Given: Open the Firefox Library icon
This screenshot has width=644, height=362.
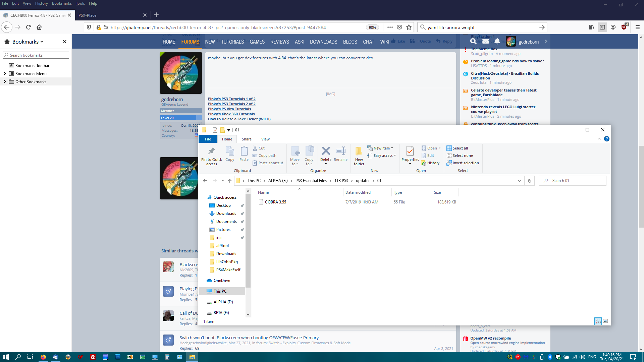Looking at the screenshot, I should coord(592,27).
